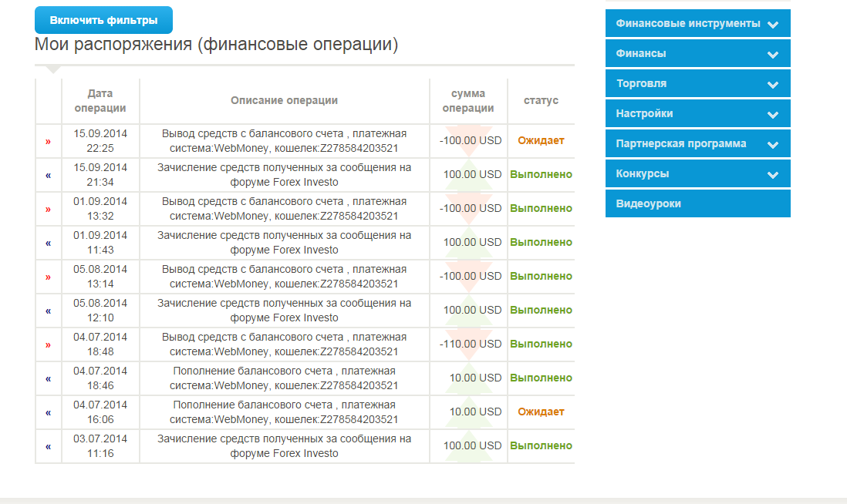Click the Ожидает status of 15.09.2014 withdrawal
Image resolution: width=847 pixels, height=504 pixels.
pos(541,141)
